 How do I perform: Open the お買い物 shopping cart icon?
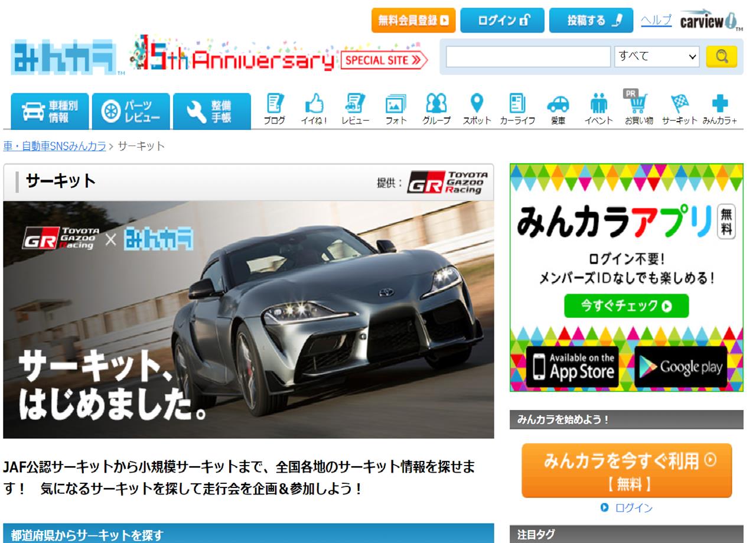tap(638, 110)
